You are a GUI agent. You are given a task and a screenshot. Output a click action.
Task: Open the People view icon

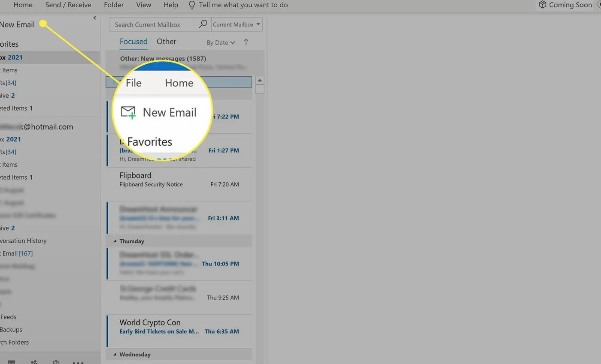click(x=34, y=362)
